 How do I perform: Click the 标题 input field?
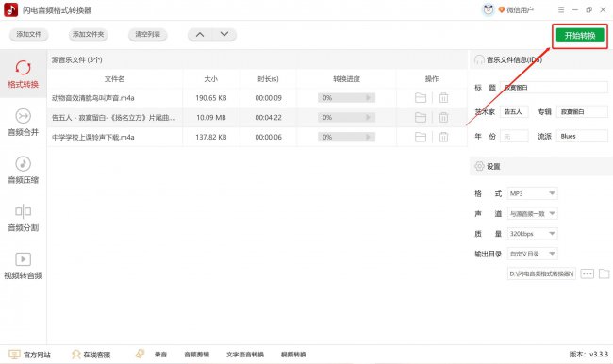[554, 87]
